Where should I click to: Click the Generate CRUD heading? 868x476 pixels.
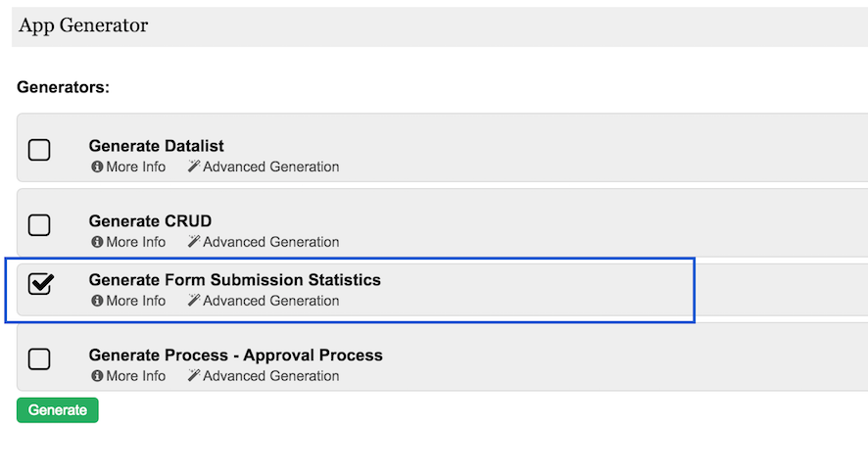coord(150,221)
